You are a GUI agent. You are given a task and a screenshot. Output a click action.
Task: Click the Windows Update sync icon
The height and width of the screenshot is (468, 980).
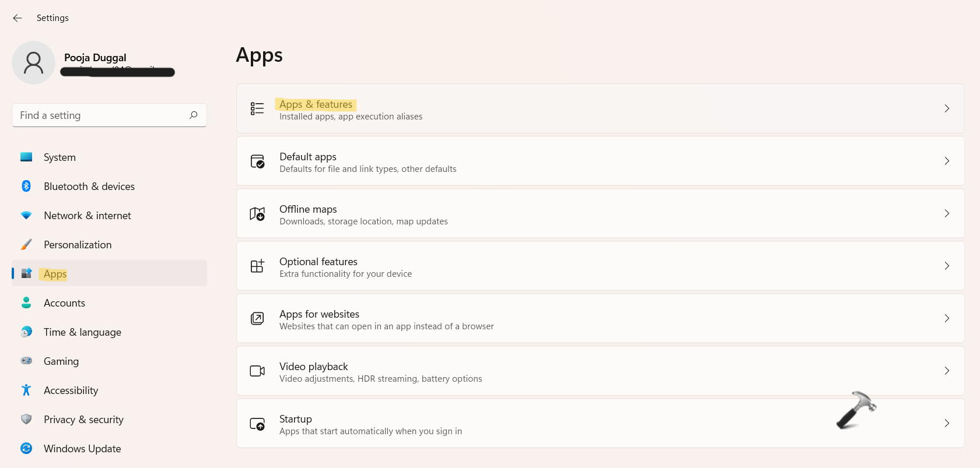click(26, 448)
